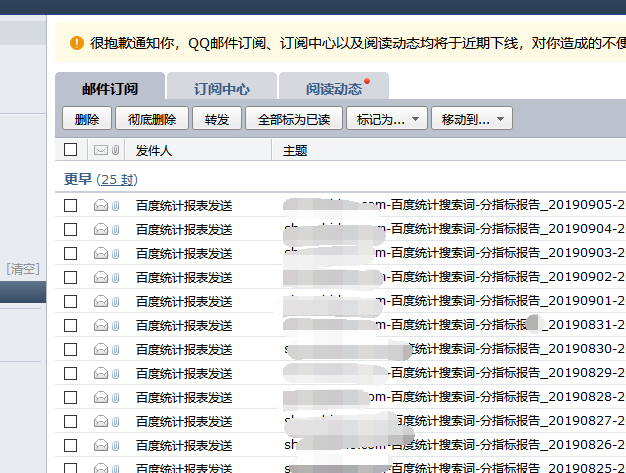Screen dimensions: 626x473
Task: Click the opened-mail icon on the 20190827 row
Action: (101, 422)
